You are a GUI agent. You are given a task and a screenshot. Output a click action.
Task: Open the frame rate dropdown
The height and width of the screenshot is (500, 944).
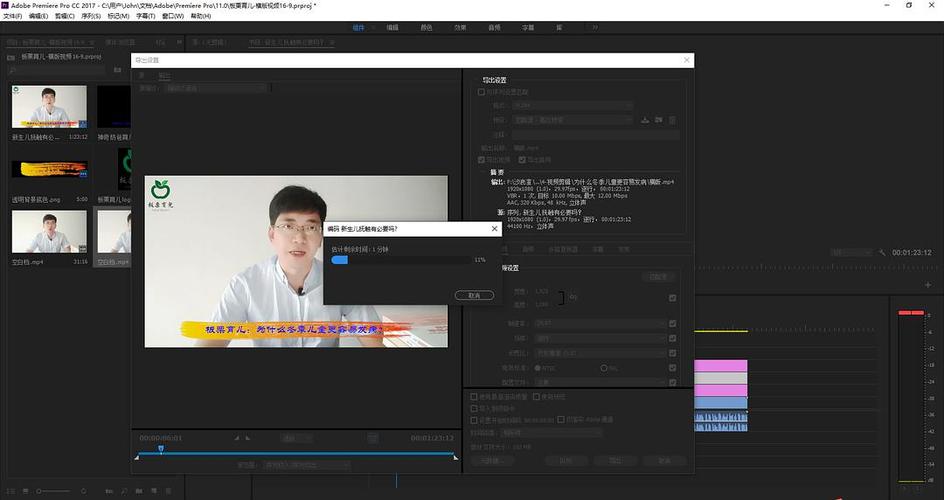[601, 323]
